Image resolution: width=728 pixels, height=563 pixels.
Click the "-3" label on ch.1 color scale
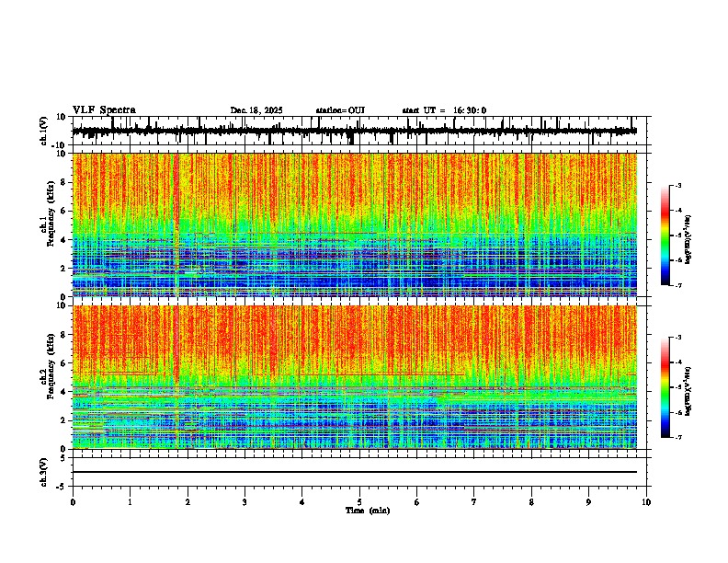point(677,185)
